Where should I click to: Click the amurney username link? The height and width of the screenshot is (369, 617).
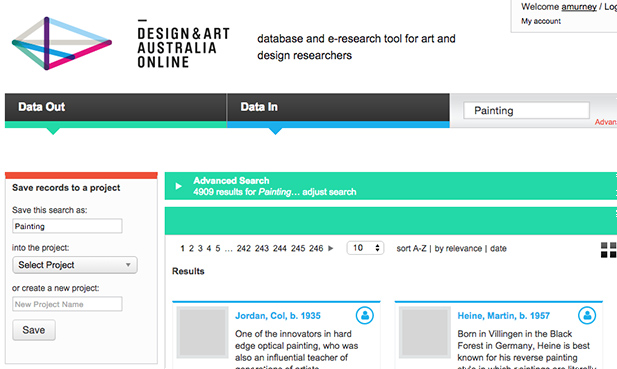tap(579, 7)
